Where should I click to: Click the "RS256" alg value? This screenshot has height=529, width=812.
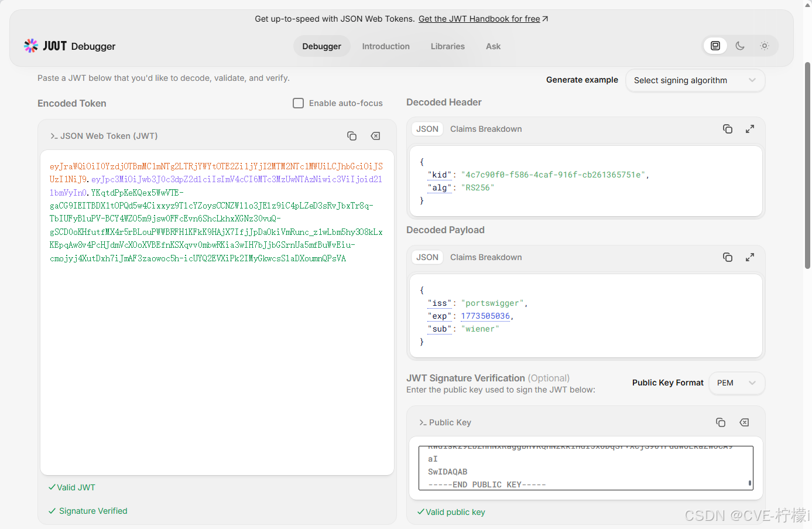478,187
